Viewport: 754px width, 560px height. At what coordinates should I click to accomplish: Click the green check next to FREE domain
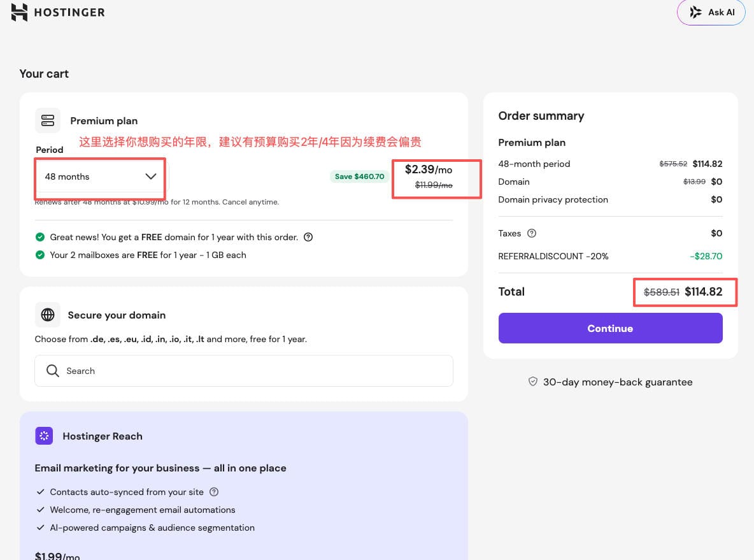(x=40, y=237)
